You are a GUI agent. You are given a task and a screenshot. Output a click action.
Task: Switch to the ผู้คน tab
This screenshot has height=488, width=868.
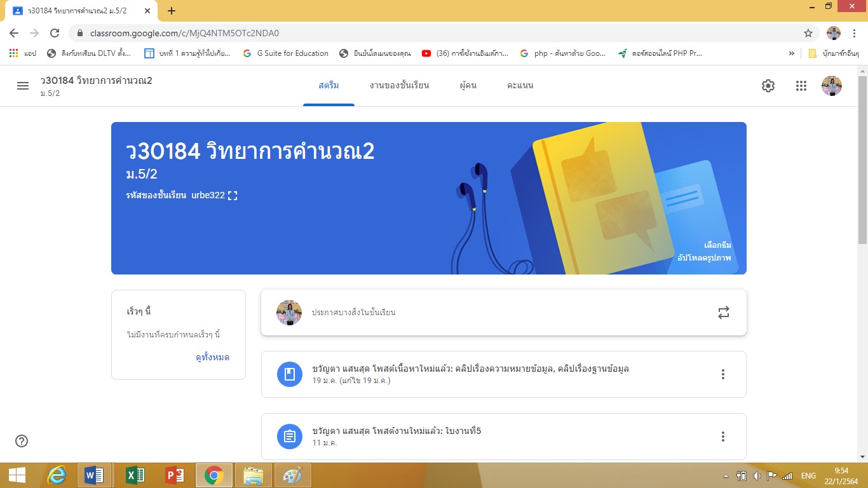pos(468,86)
